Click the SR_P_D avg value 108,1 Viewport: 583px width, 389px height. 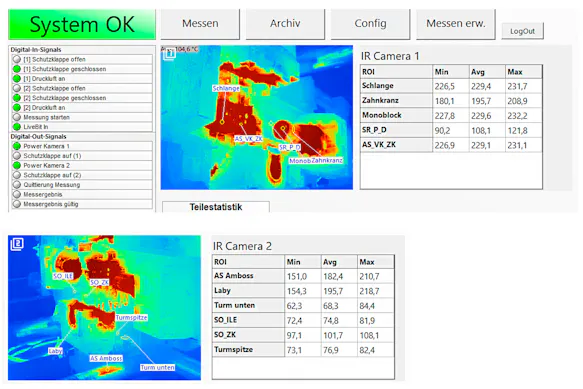(481, 131)
